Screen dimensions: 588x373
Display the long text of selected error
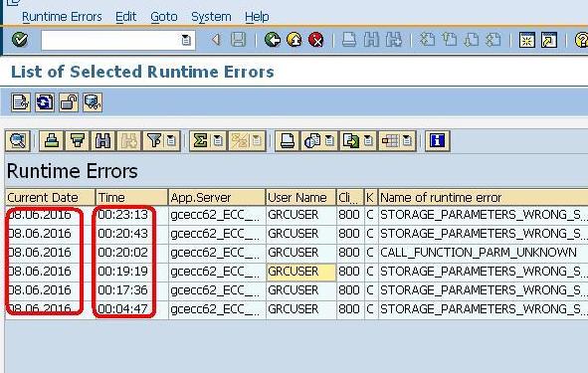coord(20,102)
